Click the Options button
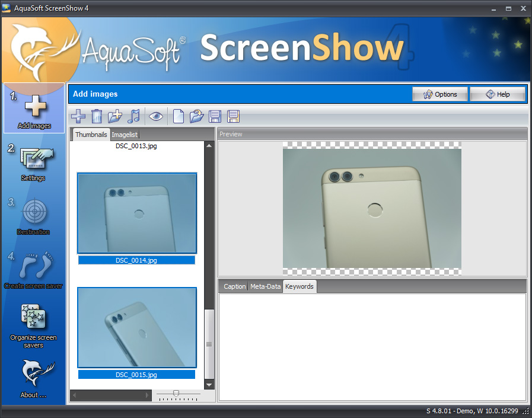The height and width of the screenshot is (418, 532). [440, 94]
